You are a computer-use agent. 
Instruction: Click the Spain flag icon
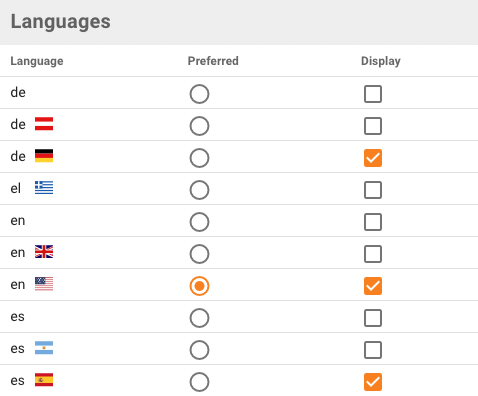pyautogui.click(x=44, y=380)
